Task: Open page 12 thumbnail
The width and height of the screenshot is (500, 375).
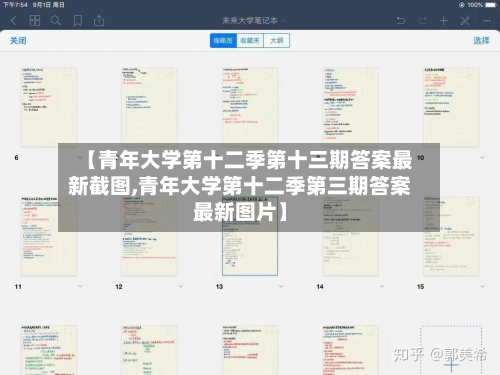Action: pos(149,236)
